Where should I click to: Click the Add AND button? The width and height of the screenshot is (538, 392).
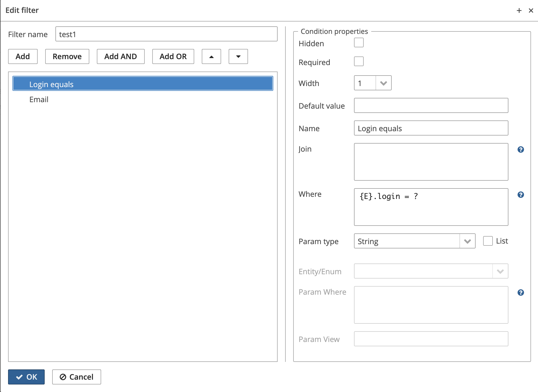[x=121, y=56]
